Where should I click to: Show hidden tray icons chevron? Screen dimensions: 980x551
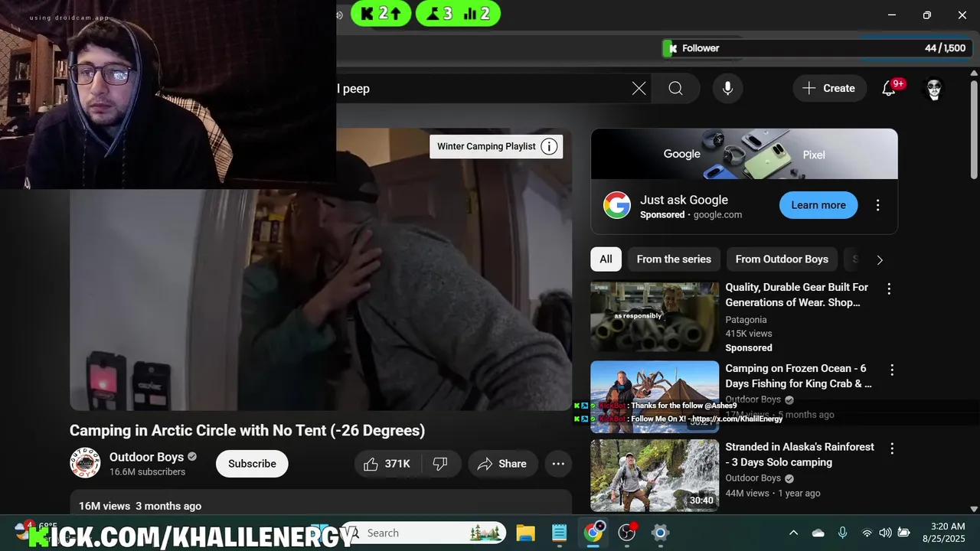point(793,533)
